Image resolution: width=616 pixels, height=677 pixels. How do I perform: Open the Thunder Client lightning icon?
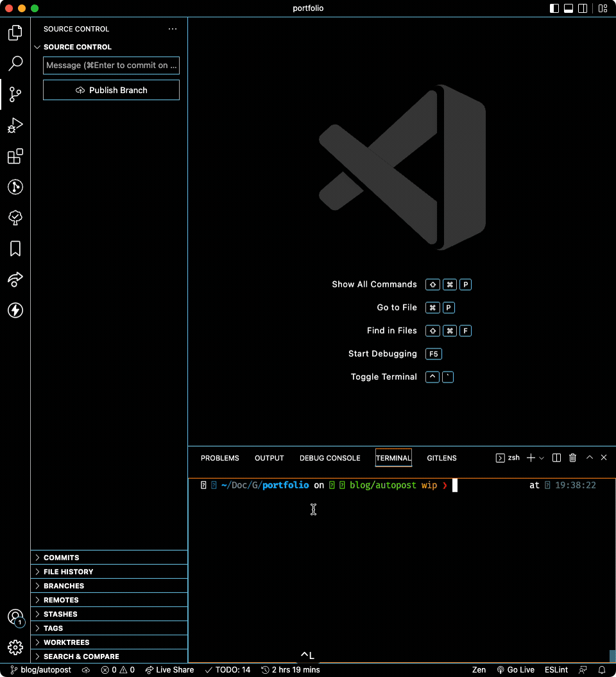click(x=15, y=310)
